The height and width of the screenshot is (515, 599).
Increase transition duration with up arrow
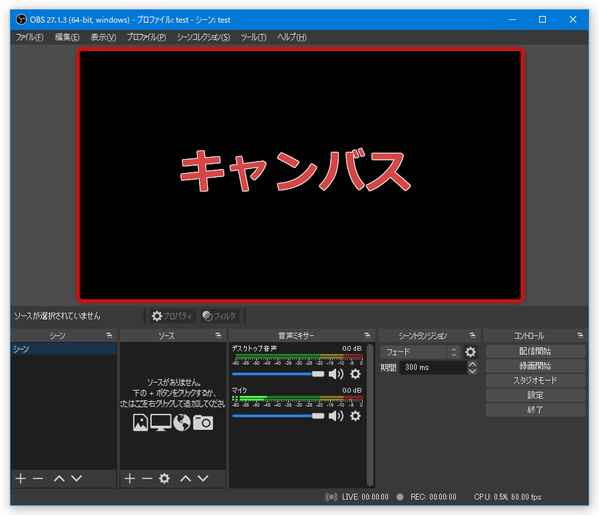pos(473,364)
